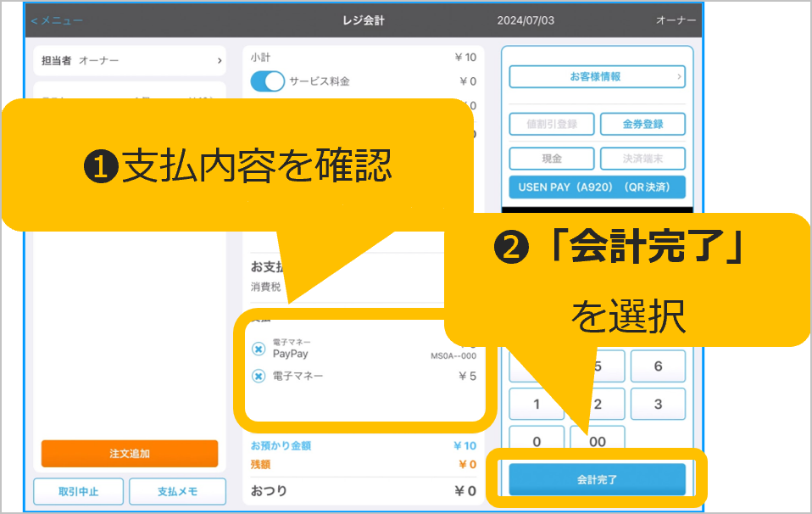
Task: Toggle the サービス料金 switch
Action: tap(268, 81)
